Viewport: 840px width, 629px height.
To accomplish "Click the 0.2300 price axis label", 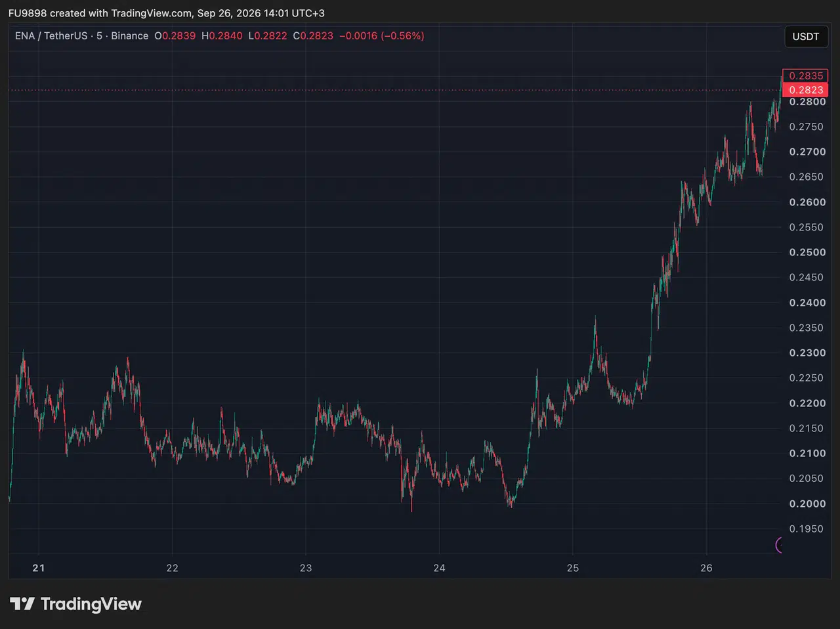I will tap(807, 353).
